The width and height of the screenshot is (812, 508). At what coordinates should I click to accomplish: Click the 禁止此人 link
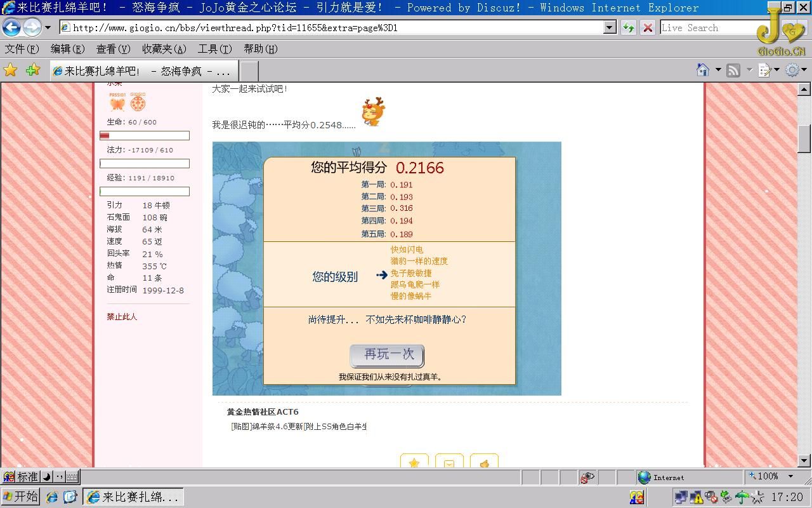(122, 316)
